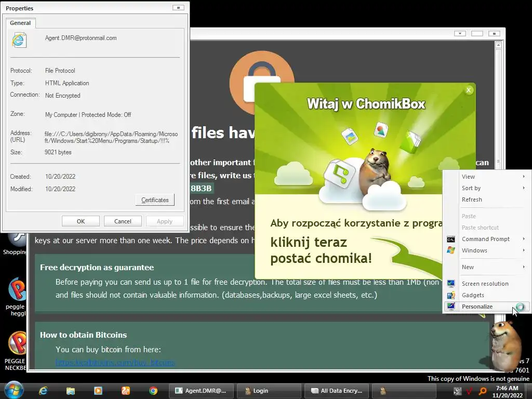Viewport: 532px width, 399px height.
Task: Click the Screen resolution monitor icon
Action: point(451,284)
